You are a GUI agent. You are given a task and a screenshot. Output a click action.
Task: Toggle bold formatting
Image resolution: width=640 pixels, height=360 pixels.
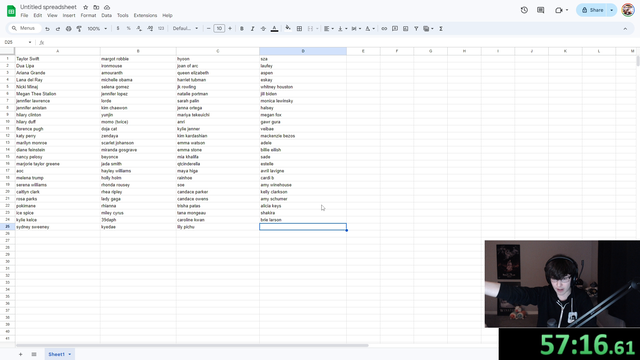click(x=242, y=29)
